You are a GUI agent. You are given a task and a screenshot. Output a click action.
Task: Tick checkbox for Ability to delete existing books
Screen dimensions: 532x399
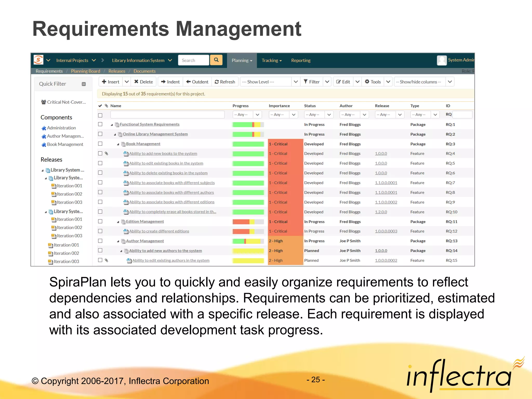[100, 173]
